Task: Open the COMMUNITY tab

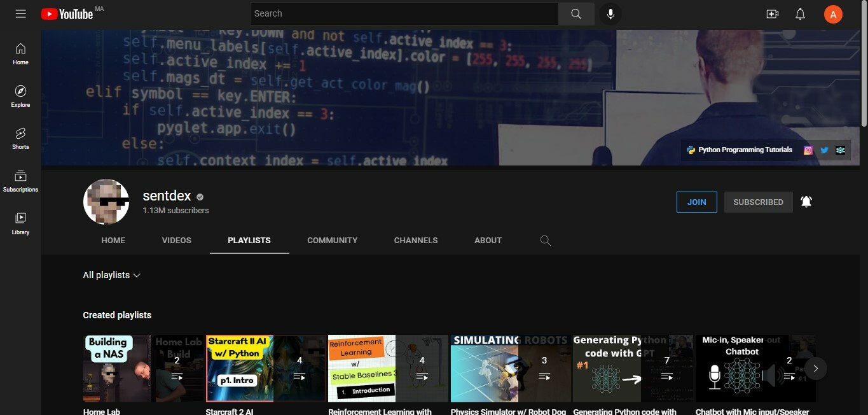Action: tap(333, 240)
